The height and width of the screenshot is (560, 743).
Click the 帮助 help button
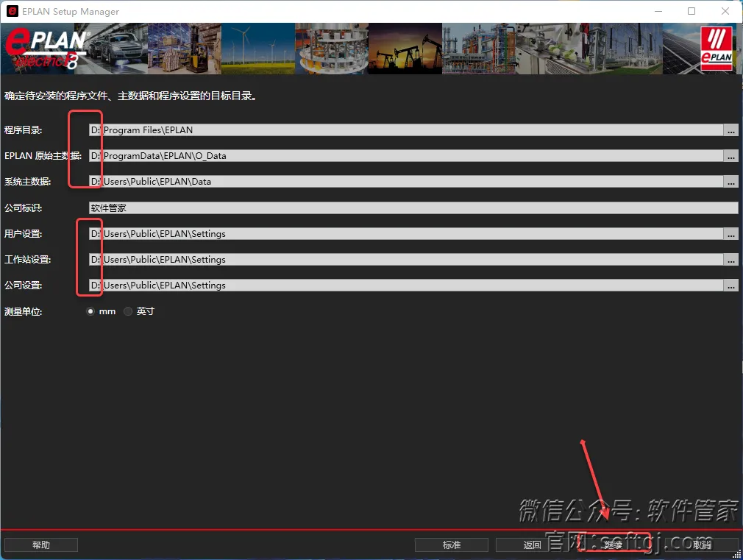(x=40, y=545)
